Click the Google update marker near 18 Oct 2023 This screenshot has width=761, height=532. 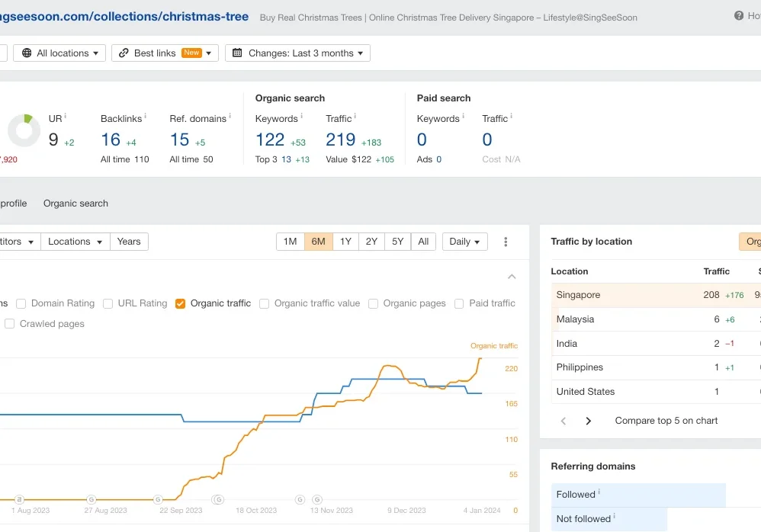pyautogui.click(x=218, y=499)
